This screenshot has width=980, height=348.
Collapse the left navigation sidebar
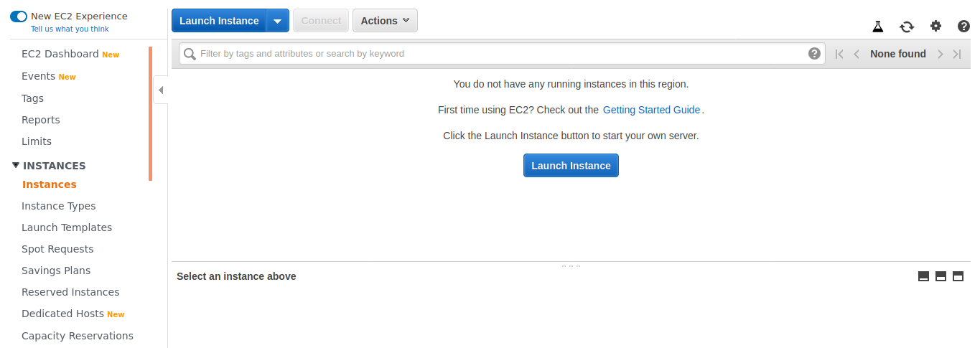pos(161,90)
